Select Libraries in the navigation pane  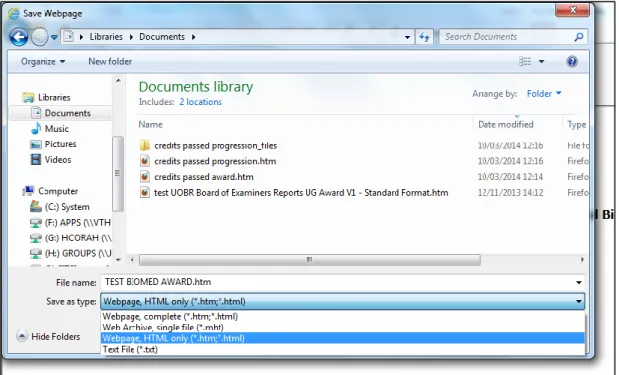54,98
